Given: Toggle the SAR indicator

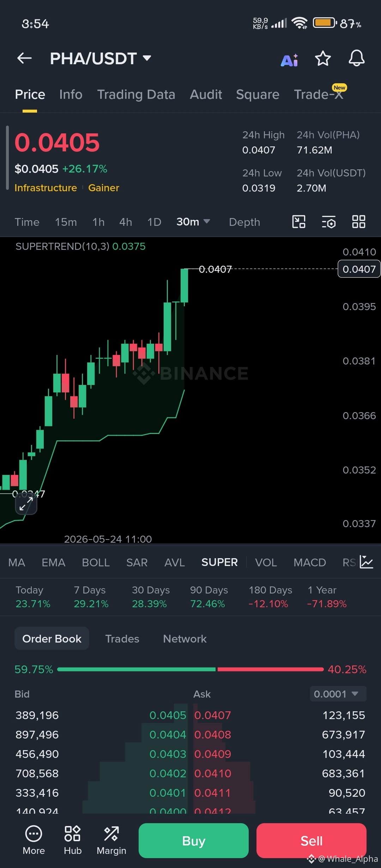Looking at the screenshot, I should [x=137, y=562].
